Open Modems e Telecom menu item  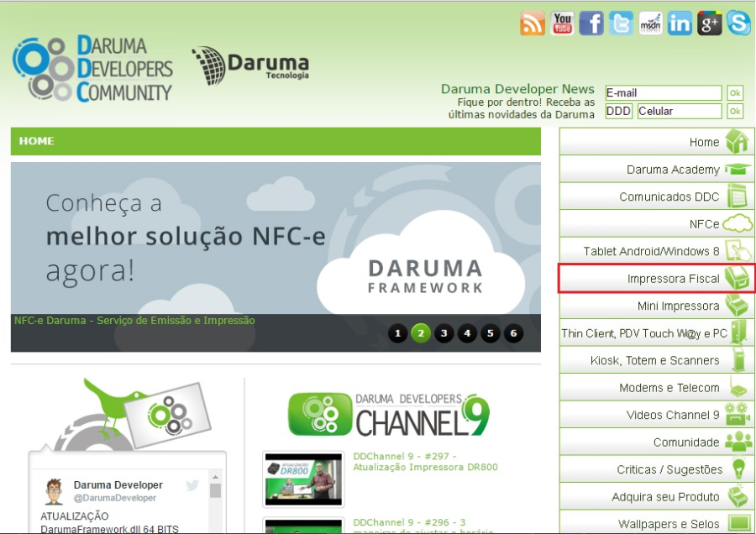click(657, 388)
